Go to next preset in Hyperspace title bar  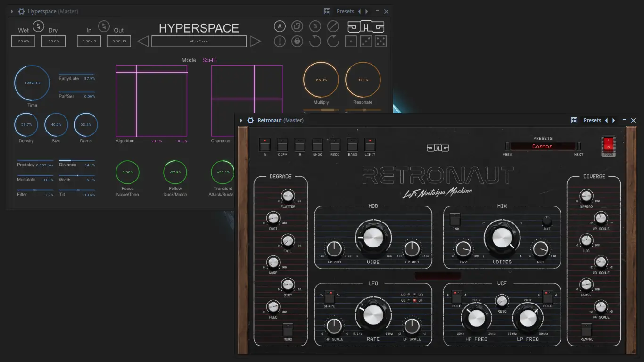coord(366,11)
